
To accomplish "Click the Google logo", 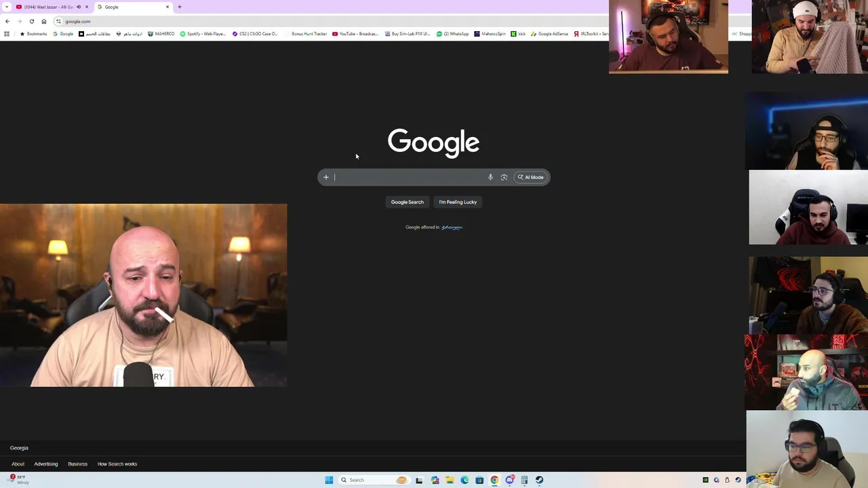I will [x=433, y=143].
